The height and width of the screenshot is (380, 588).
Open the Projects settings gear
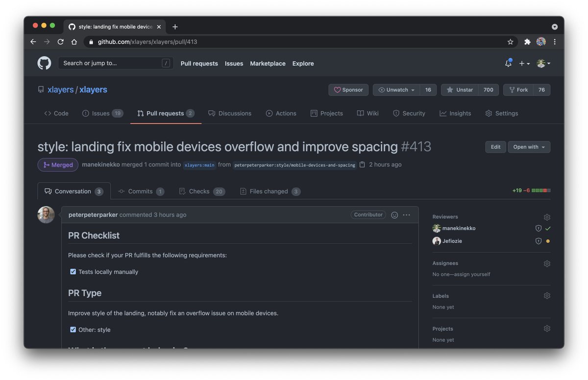[x=547, y=329]
